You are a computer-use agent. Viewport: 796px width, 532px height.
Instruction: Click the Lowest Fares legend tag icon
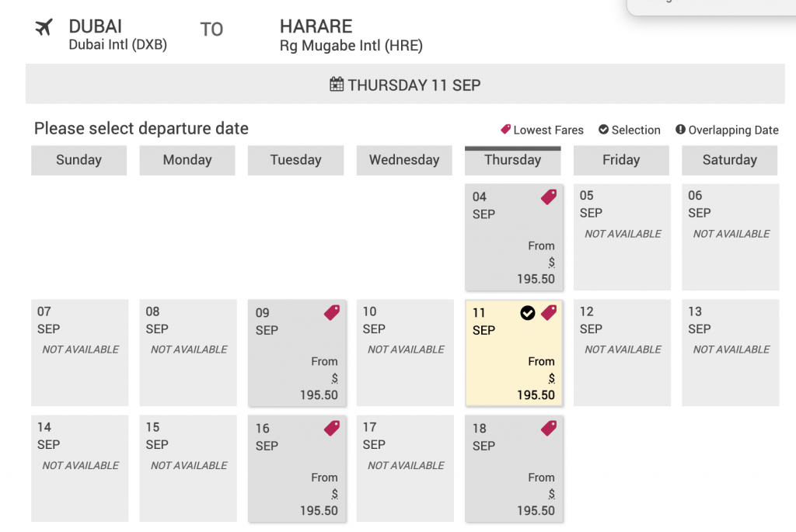click(x=505, y=130)
